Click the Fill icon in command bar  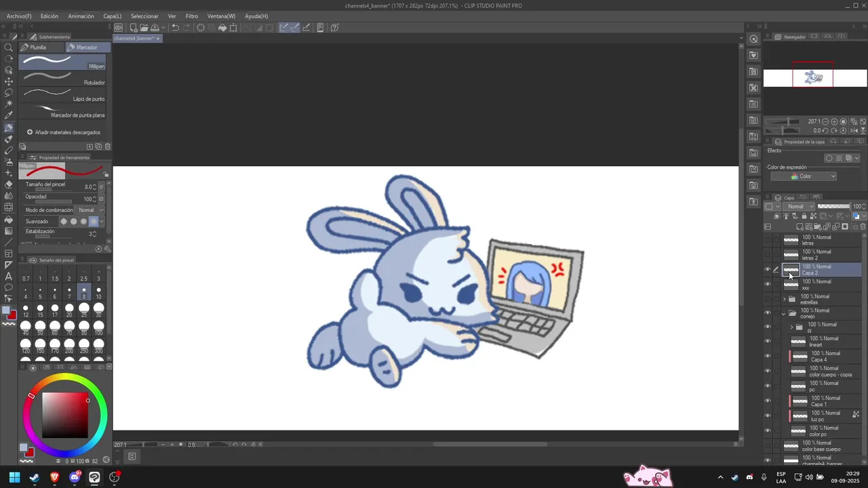click(x=222, y=28)
